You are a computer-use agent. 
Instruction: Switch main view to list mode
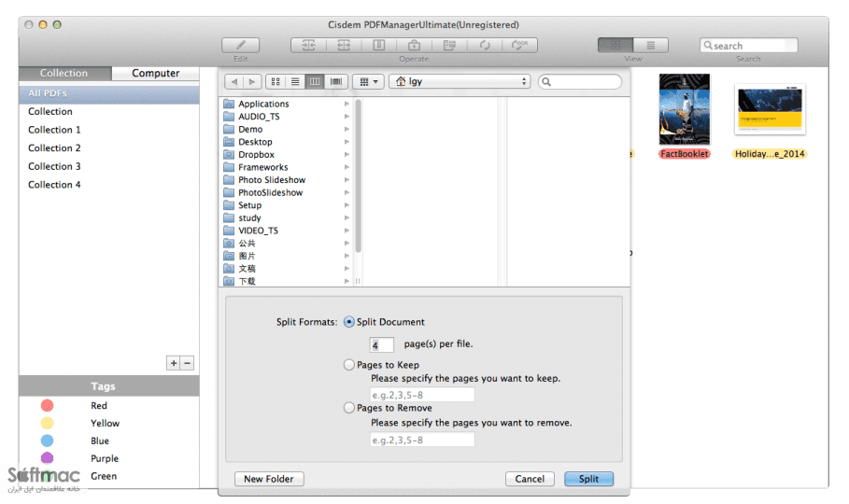[x=651, y=45]
